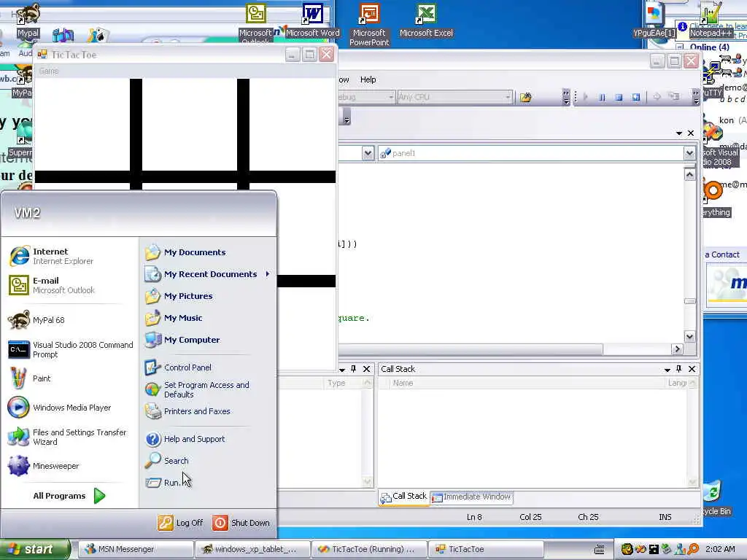
Task: Click the Windows start button
Action: [34, 549]
